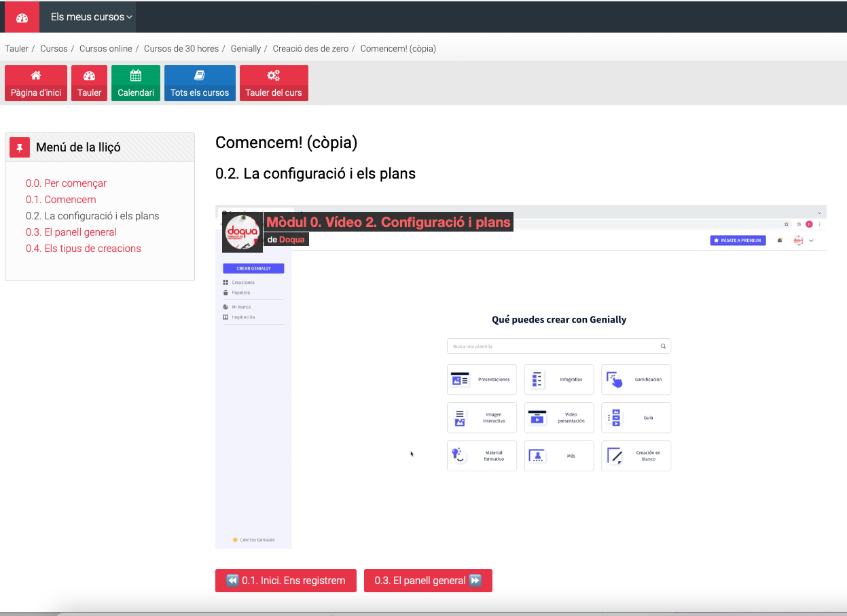Open Cursos de 30 hores breadcrumb

[181, 49]
